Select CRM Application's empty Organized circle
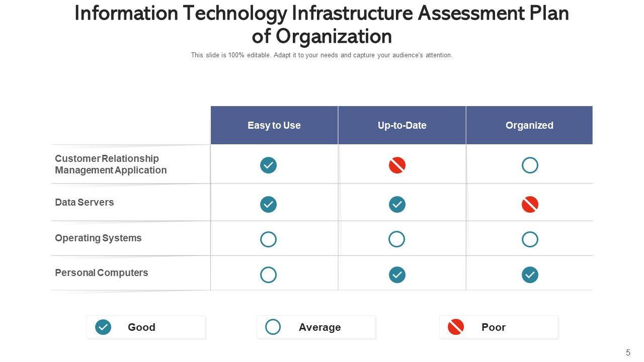This screenshot has height=362, width=644. [530, 165]
